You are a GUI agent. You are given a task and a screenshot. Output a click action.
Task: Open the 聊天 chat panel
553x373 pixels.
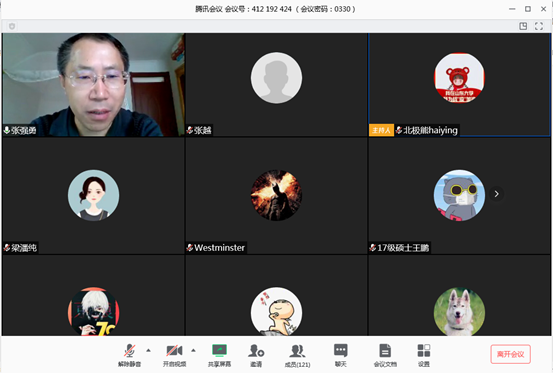point(341,355)
